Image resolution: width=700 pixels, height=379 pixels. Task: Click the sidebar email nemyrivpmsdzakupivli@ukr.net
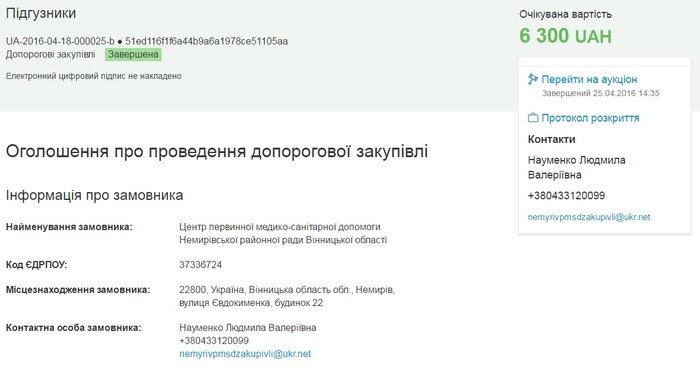(589, 217)
